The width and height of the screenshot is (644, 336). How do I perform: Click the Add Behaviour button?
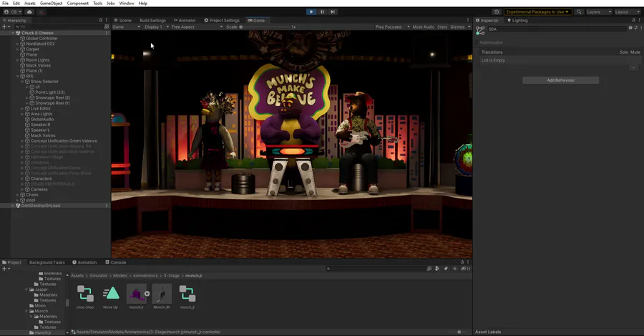pos(560,80)
